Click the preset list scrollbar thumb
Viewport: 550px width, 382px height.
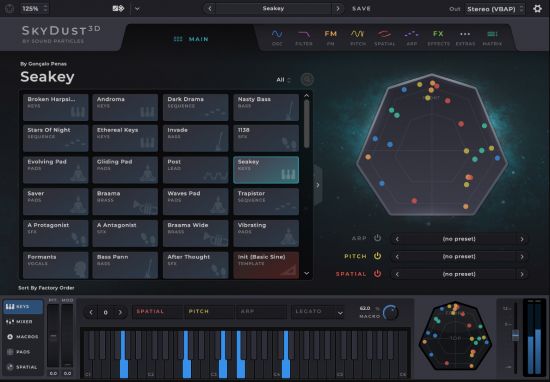tap(307, 124)
